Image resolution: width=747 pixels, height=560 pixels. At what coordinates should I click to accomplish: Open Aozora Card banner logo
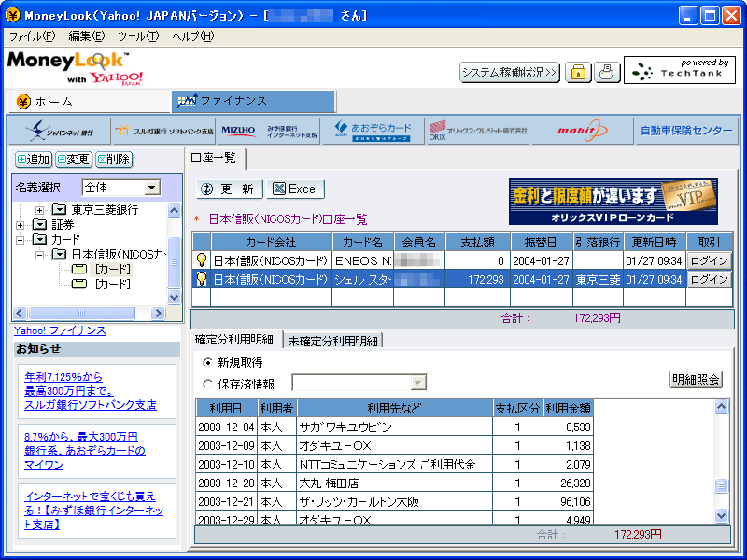point(373,131)
